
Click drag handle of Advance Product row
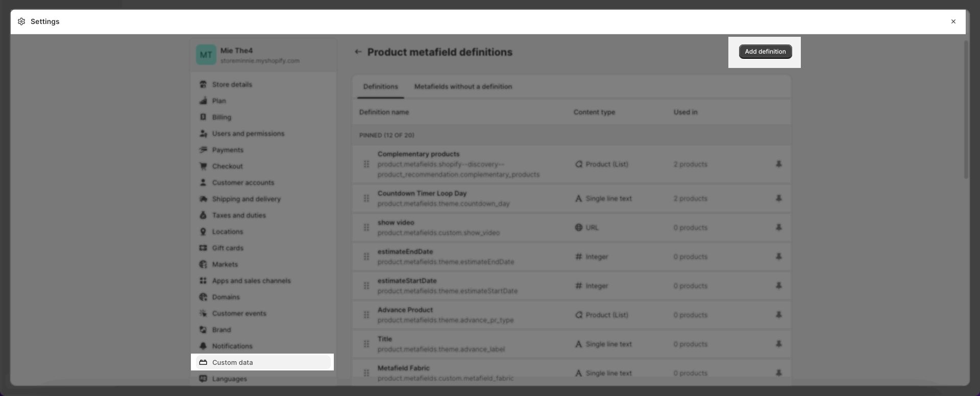tap(366, 315)
